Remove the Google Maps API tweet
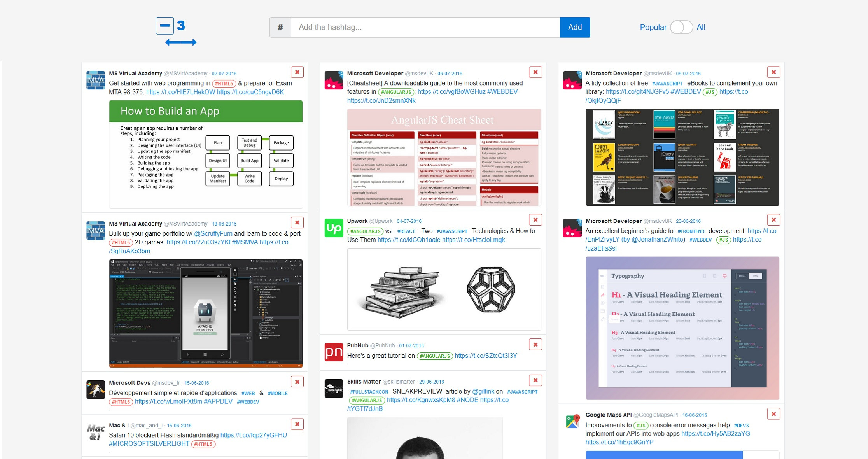868x459 pixels. click(773, 414)
